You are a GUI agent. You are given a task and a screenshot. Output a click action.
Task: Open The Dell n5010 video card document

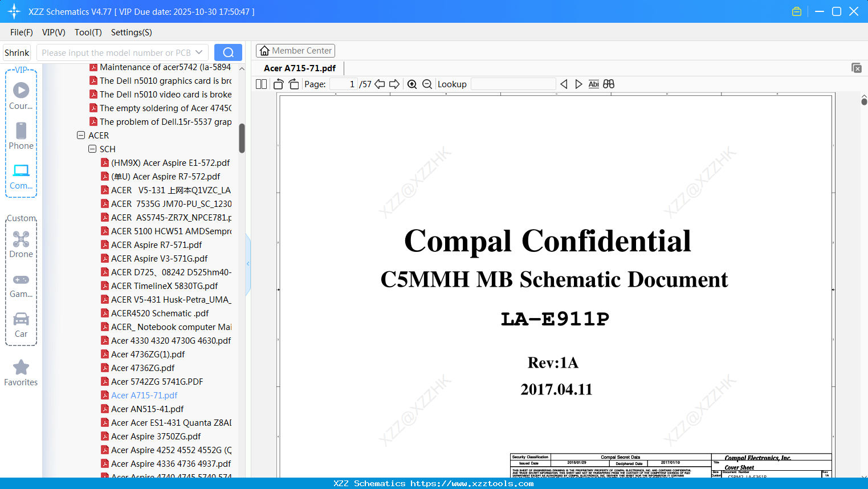[166, 95]
